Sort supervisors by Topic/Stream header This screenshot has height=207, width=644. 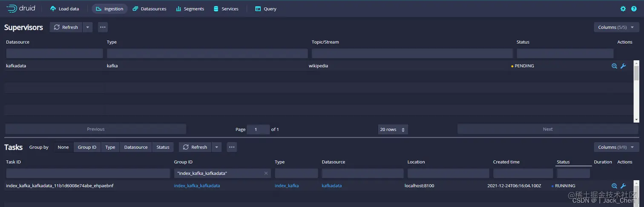(x=325, y=42)
